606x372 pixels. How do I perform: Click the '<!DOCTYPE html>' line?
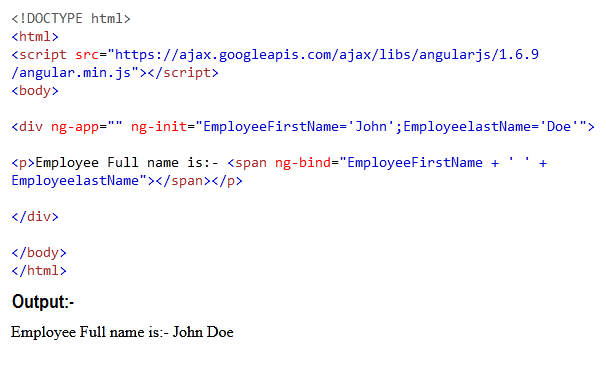coord(71,19)
